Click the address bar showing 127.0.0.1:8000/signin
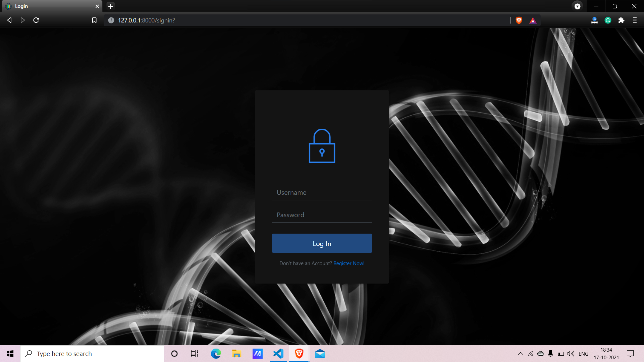644x362 pixels. click(x=302, y=20)
